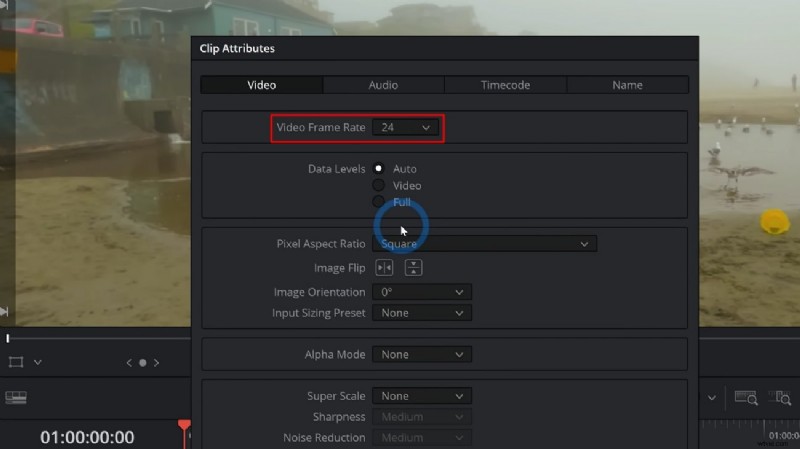Skip to clip start in viewer
The height and width of the screenshot is (449, 800).
tap(4, 5)
